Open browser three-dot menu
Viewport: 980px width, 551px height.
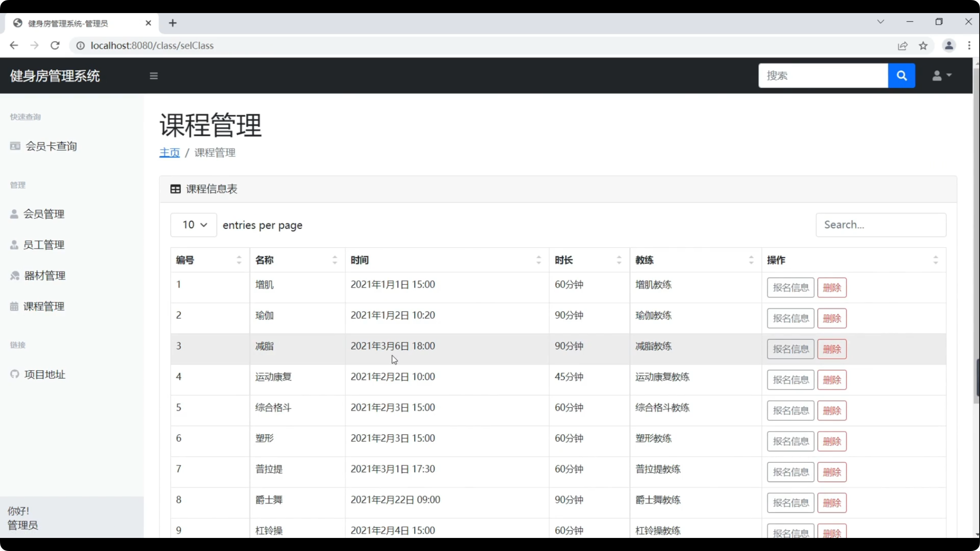tap(969, 45)
